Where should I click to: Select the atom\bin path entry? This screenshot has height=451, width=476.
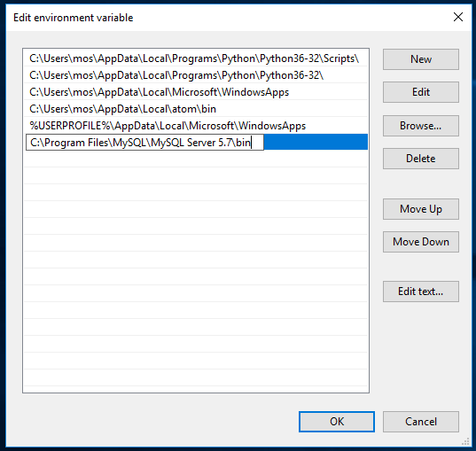tap(196, 109)
